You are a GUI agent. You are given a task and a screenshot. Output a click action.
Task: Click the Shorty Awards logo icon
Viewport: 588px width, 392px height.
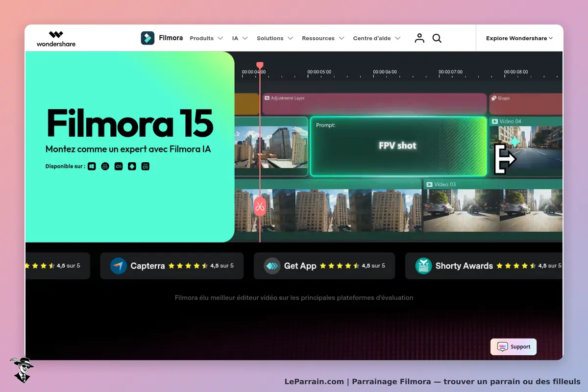coord(423,266)
